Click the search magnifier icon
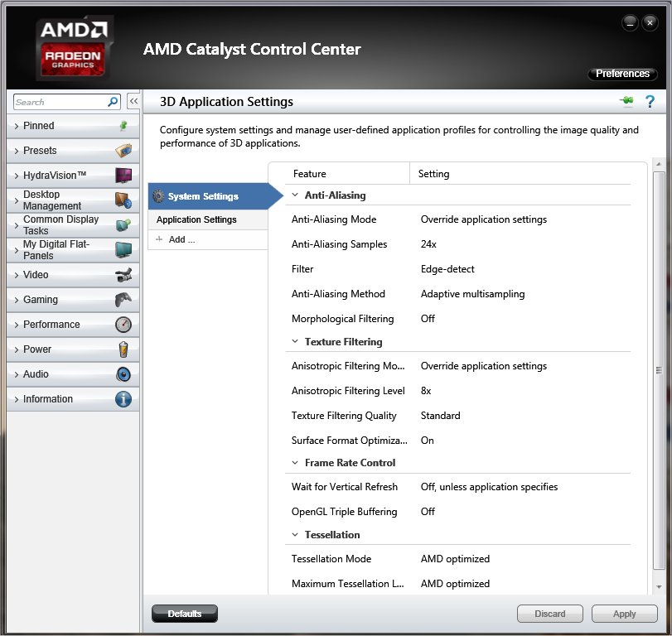 pyautogui.click(x=113, y=102)
